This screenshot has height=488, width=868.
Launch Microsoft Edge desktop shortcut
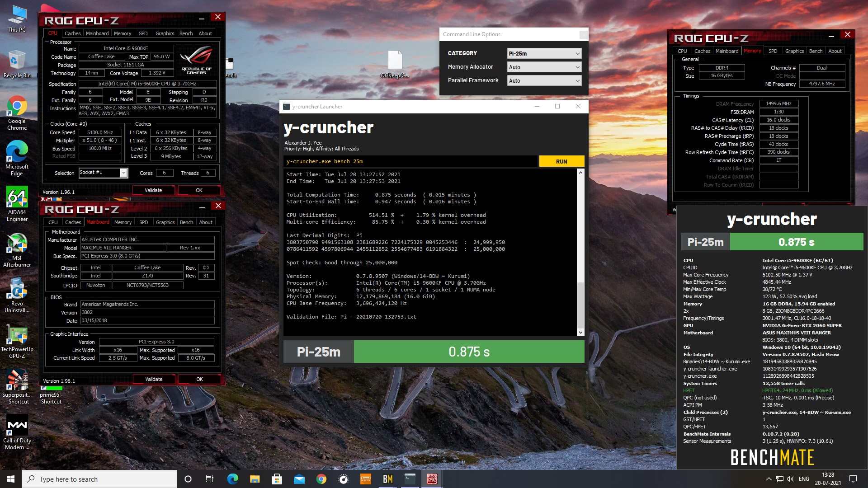coord(17,158)
